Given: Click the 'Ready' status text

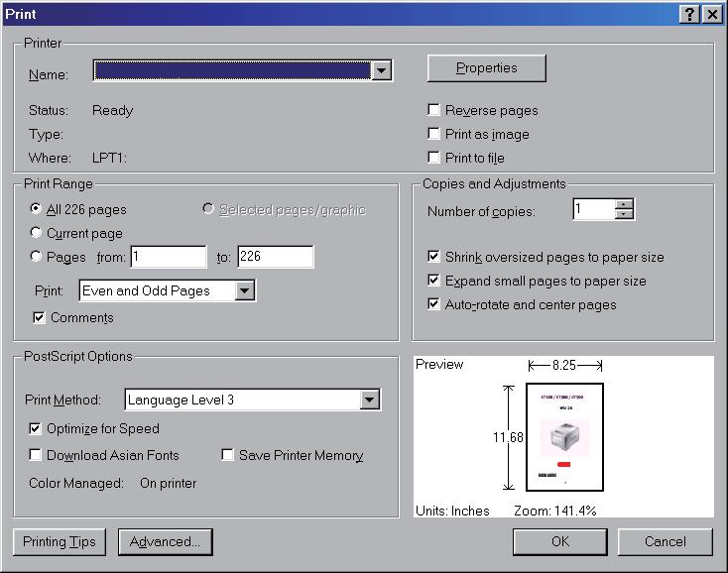Looking at the screenshot, I should coord(112,110).
